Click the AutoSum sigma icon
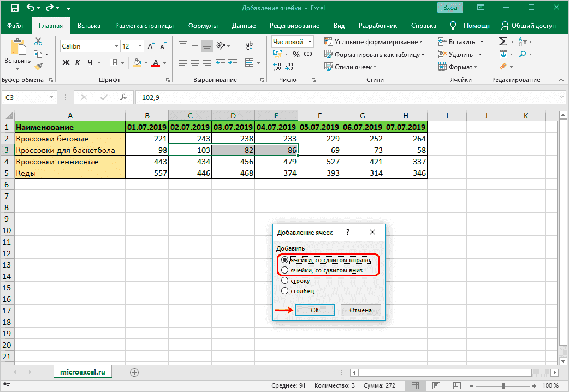The image size is (569, 392). 503,42
